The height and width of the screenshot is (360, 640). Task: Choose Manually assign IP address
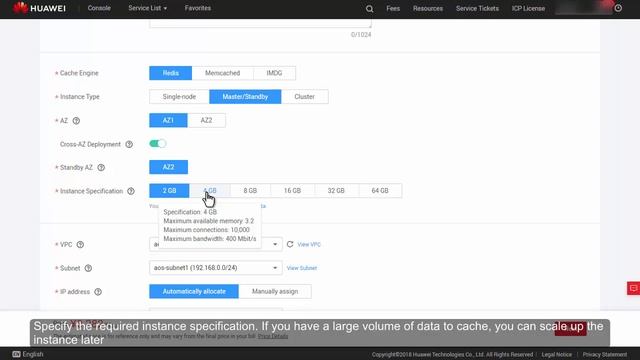pyautogui.click(x=275, y=291)
